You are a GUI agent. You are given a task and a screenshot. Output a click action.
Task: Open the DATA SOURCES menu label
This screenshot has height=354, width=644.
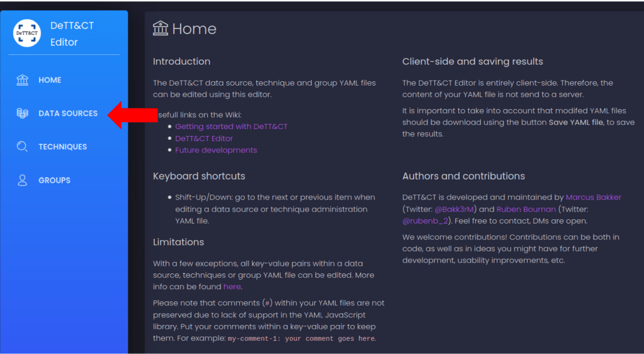(68, 113)
